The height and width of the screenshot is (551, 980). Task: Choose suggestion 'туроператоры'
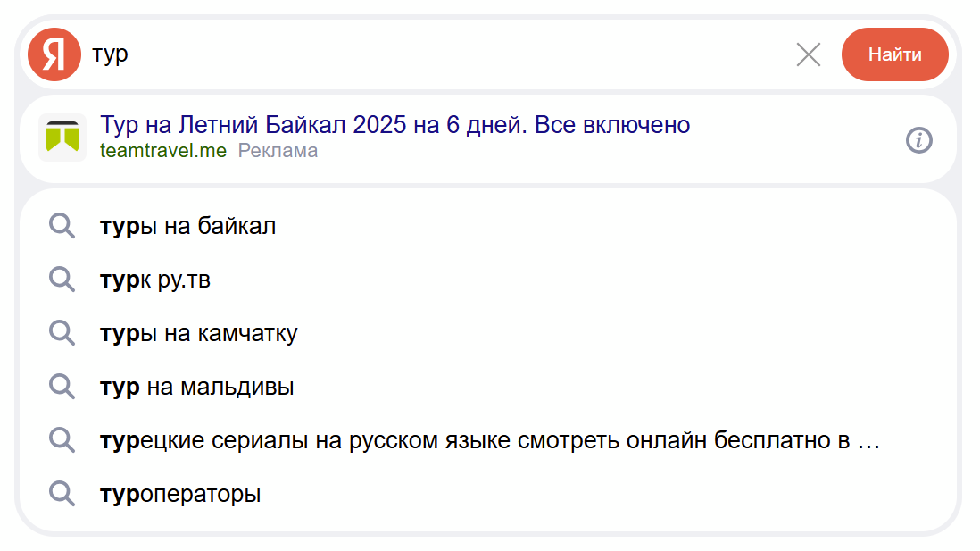[x=180, y=495]
